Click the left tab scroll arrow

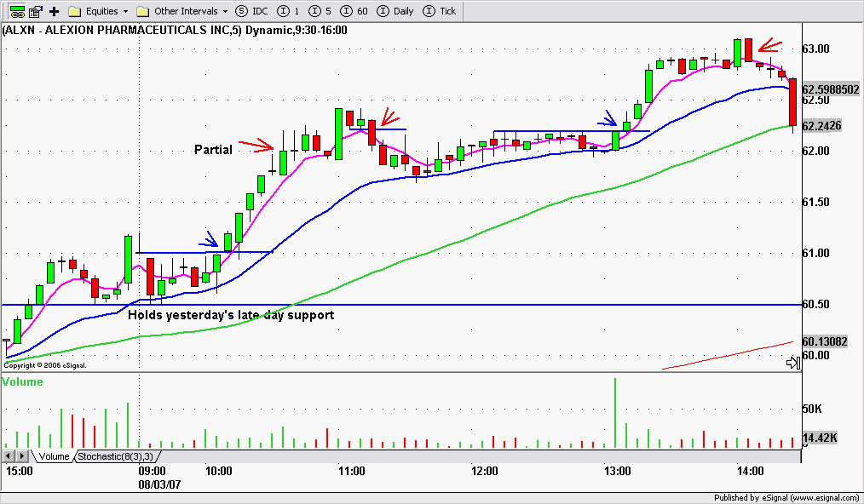(x=9, y=456)
